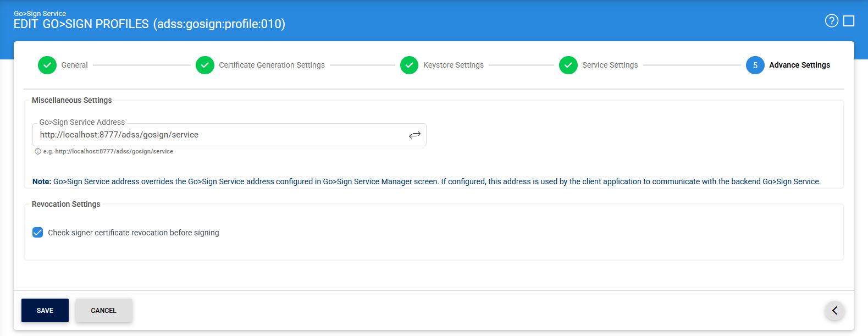
Task: Focus the Go>Sign Service Address field
Action: pyautogui.click(x=220, y=135)
